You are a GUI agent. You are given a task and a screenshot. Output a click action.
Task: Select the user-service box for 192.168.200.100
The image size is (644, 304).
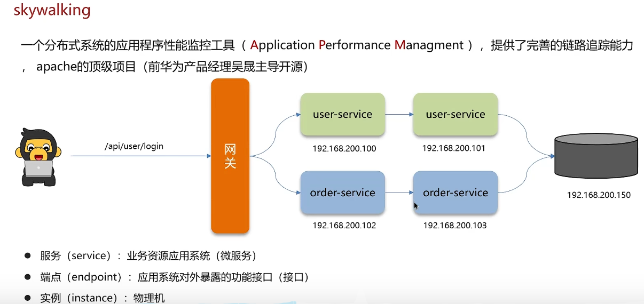click(342, 114)
